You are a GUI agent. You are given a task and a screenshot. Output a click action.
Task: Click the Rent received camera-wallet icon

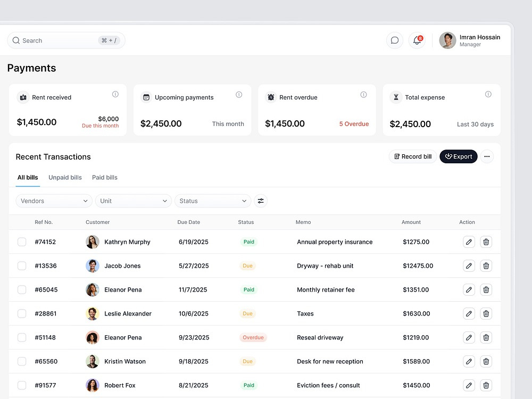(x=23, y=97)
